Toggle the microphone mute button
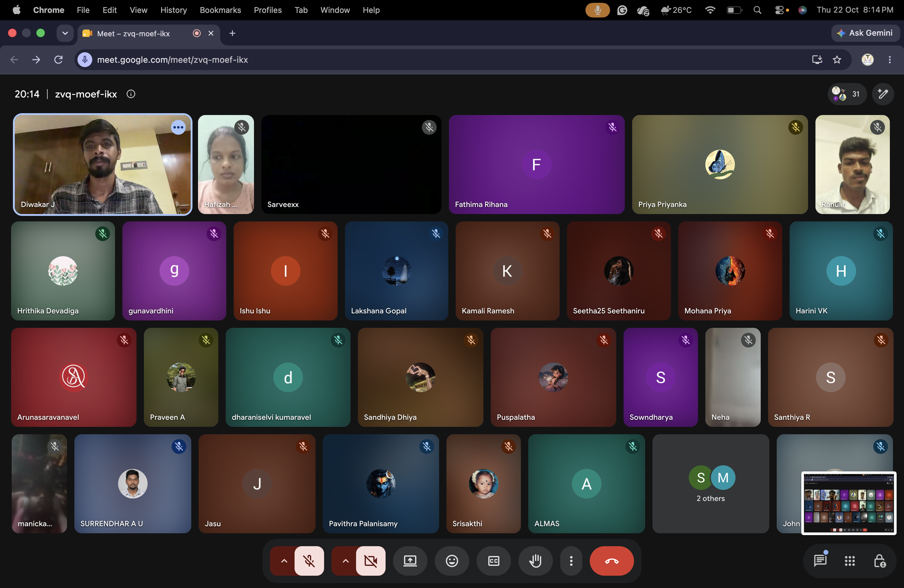 [309, 561]
